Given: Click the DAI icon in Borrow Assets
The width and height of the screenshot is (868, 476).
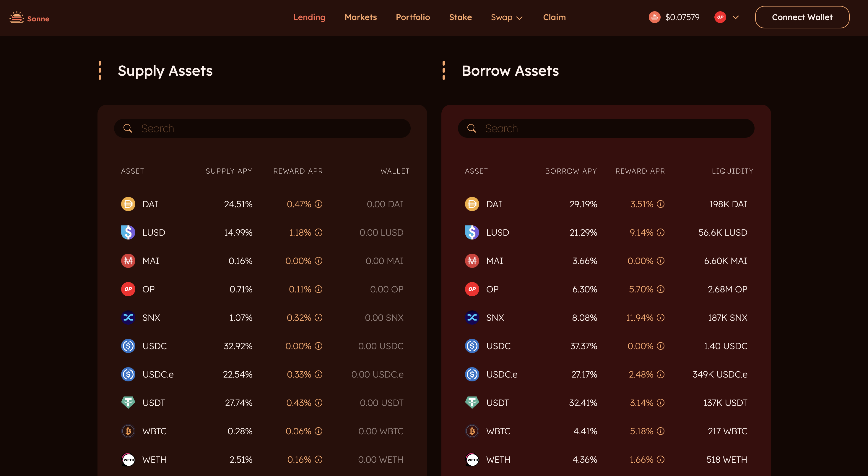Looking at the screenshot, I should pyautogui.click(x=472, y=204).
